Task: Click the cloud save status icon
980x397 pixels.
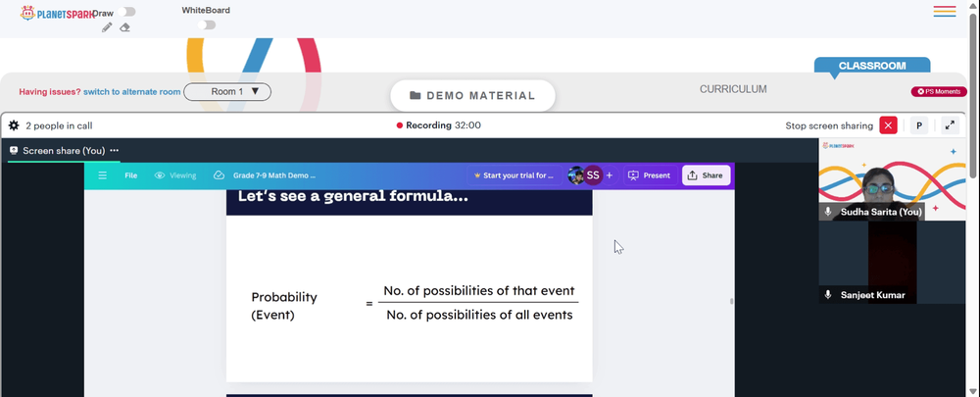Action: (x=219, y=175)
